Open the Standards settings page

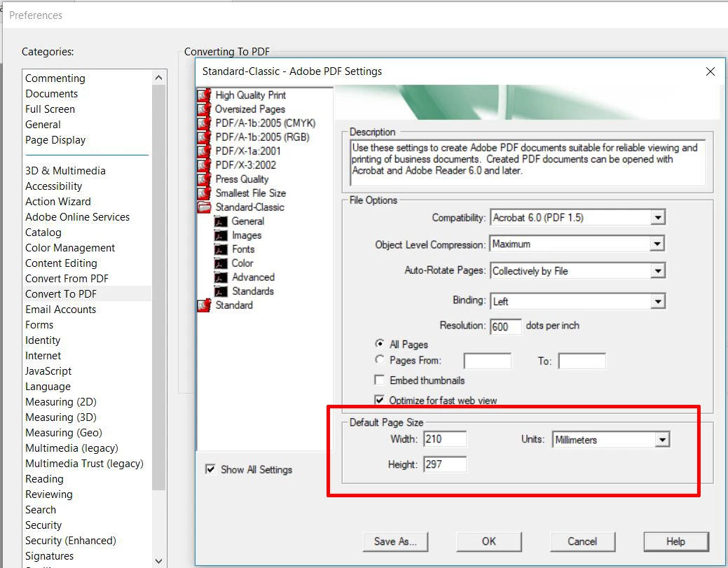(252, 291)
